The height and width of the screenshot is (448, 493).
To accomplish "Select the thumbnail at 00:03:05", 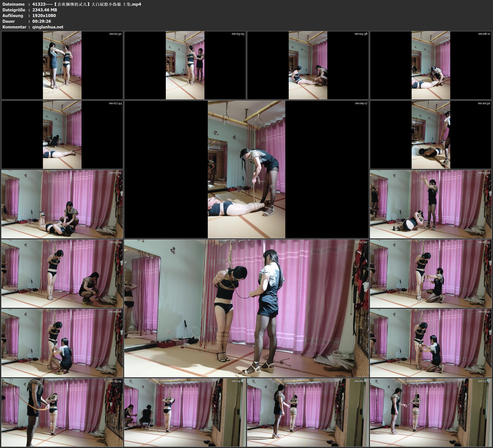I will coord(185,65).
